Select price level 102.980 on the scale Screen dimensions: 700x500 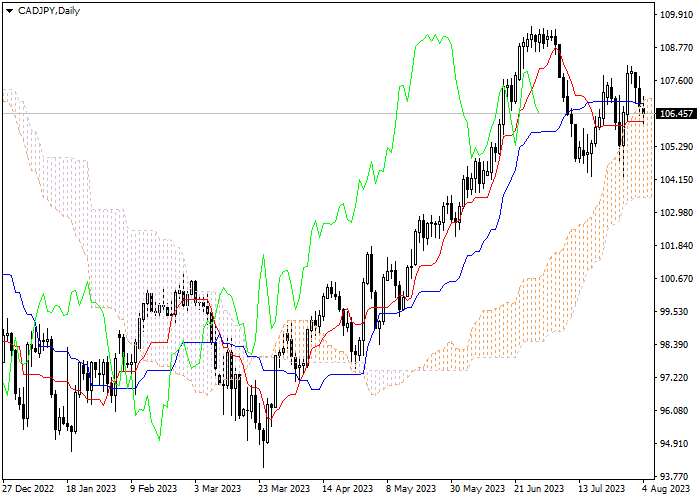coord(676,213)
